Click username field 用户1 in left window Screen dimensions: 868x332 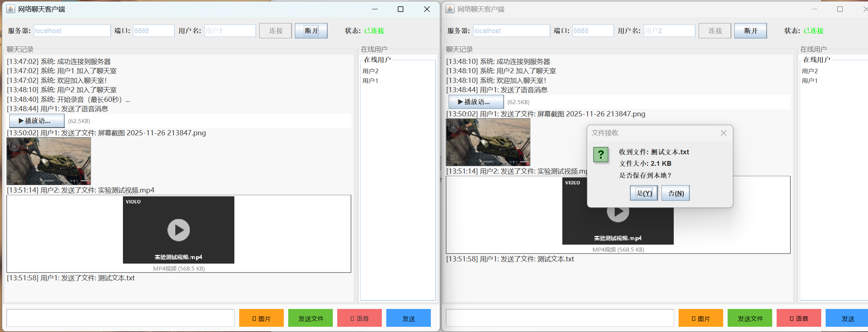pyautogui.click(x=230, y=31)
